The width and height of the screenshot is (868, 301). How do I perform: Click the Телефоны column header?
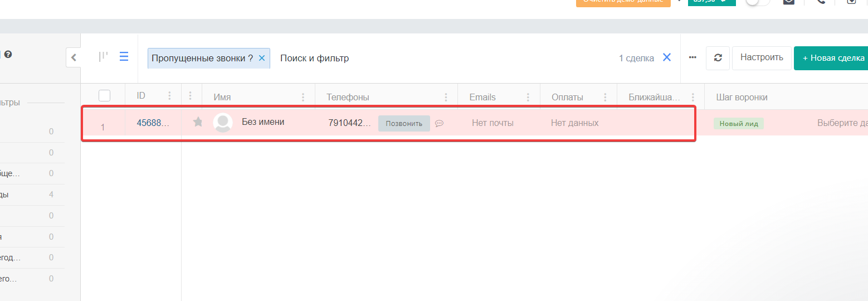(x=348, y=97)
